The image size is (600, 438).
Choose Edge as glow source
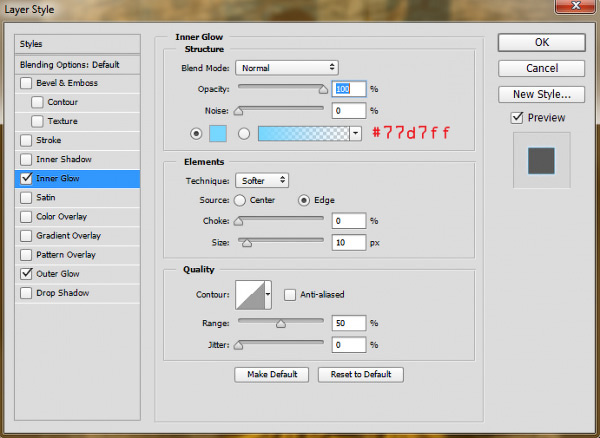304,200
